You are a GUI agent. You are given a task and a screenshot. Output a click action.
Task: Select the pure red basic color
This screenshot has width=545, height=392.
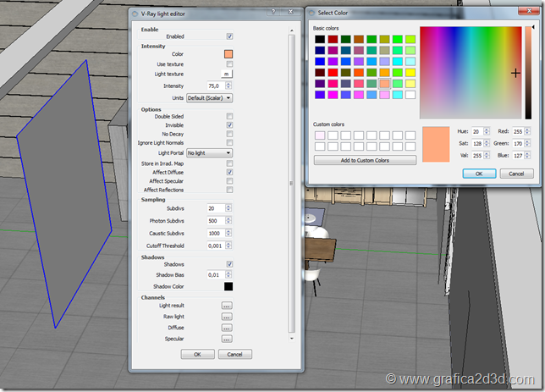point(333,72)
